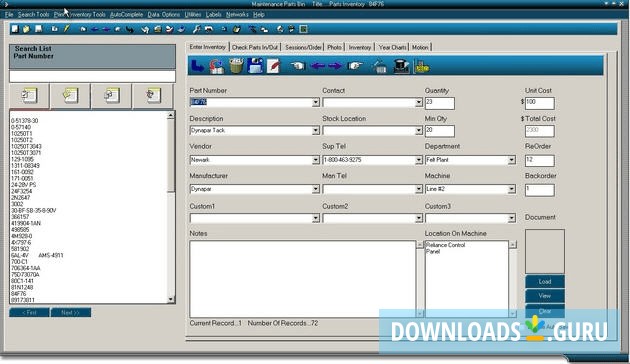Open the Sup Tel dropdown arrow
The height and width of the screenshot is (364, 630).
[419, 160]
